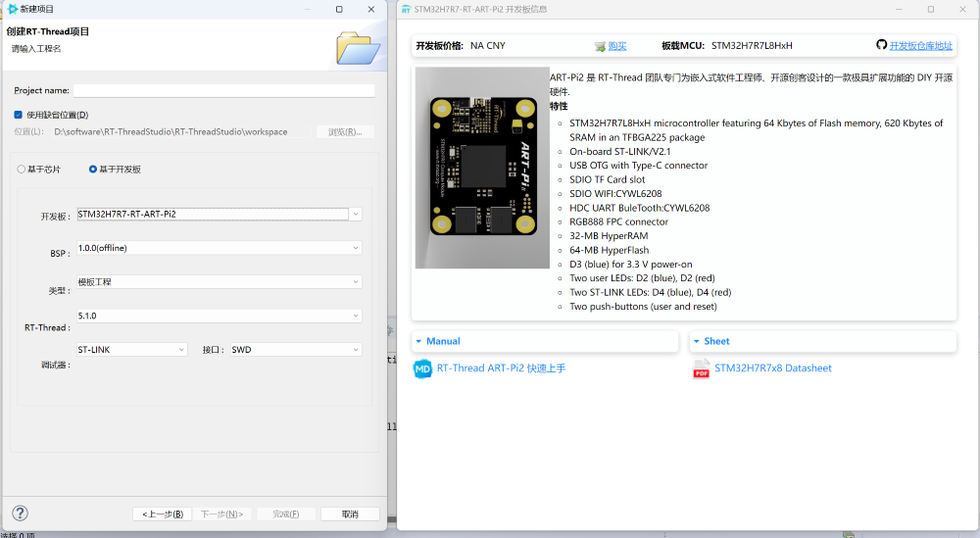Click the Cancel button in the New Project dialog
This screenshot has height=538, width=980.
(x=350, y=514)
